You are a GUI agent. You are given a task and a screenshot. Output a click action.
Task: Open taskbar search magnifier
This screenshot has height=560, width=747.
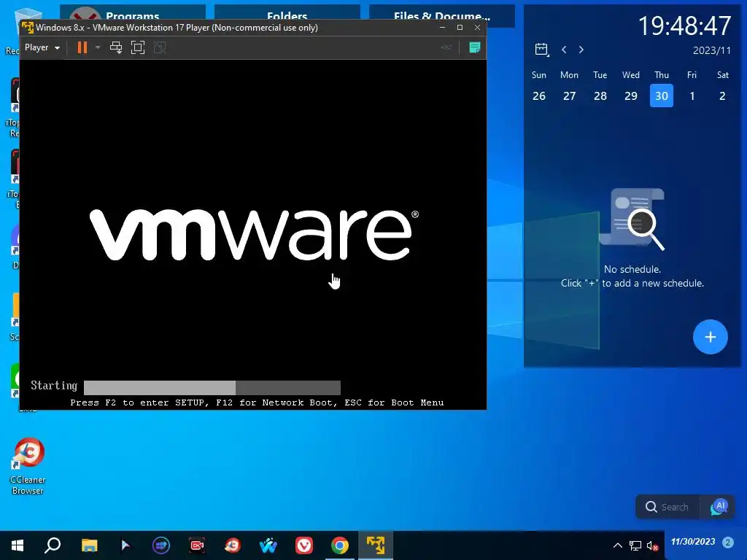(53, 545)
